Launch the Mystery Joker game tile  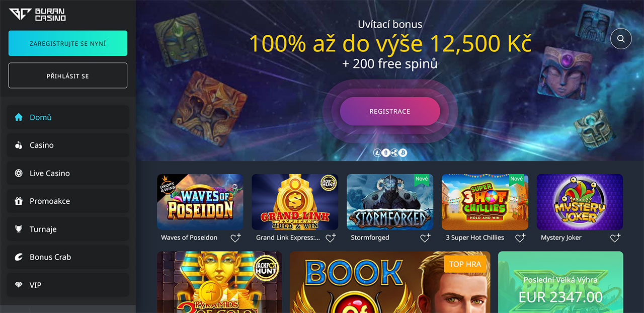580,202
